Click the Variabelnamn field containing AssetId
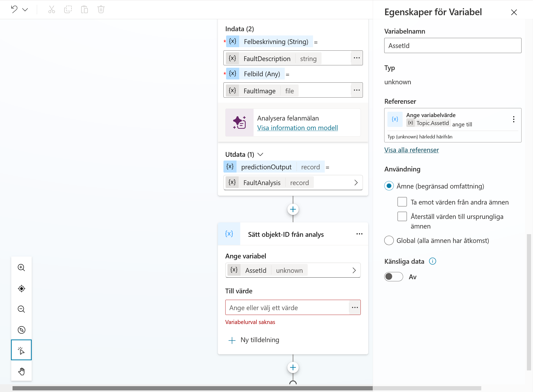533x392 pixels. 452,46
